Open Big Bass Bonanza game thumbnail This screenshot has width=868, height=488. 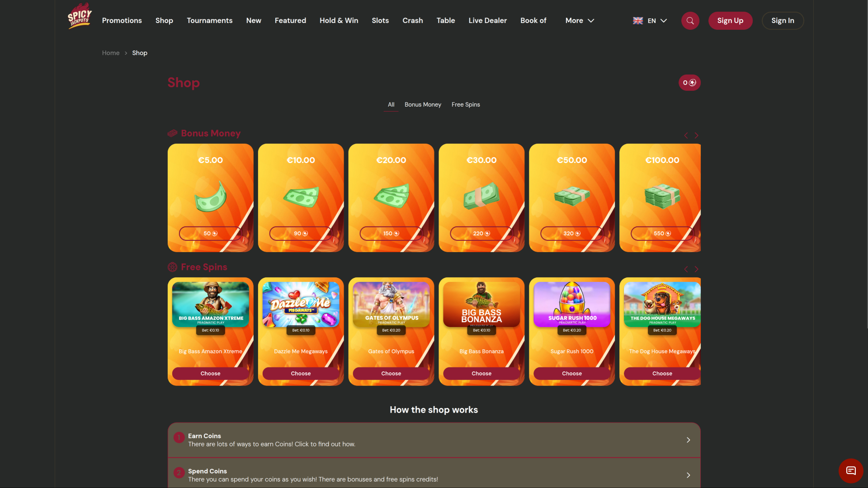[x=481, y=305]
